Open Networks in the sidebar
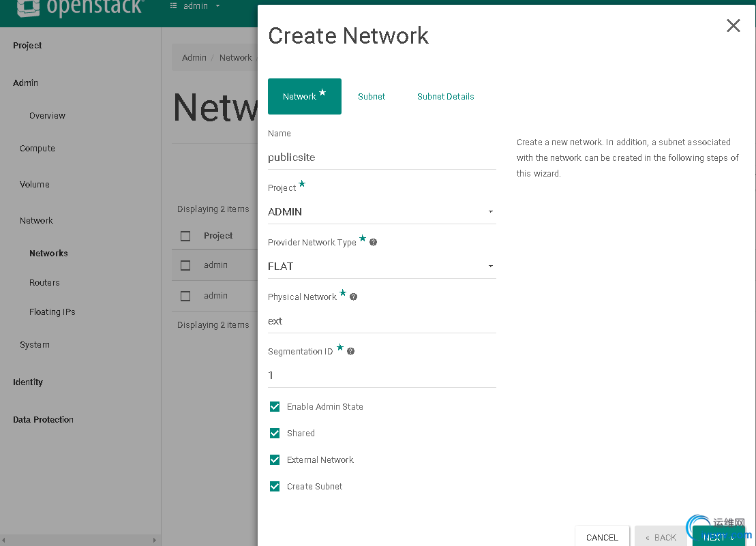Screen dimensions: 756x546 [x=48, y=254]
